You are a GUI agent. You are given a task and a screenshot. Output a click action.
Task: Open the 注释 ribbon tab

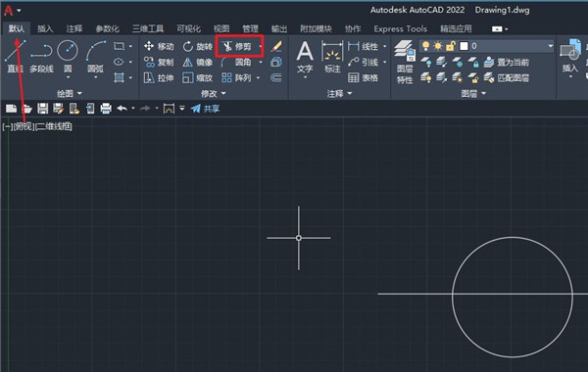coord(73,28)
